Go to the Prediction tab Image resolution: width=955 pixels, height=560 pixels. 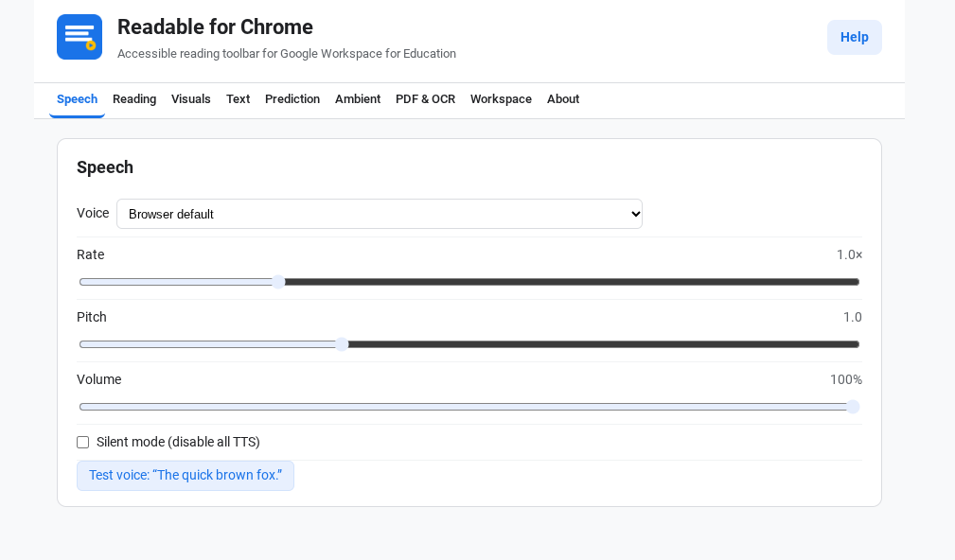[x=292, y=99]
